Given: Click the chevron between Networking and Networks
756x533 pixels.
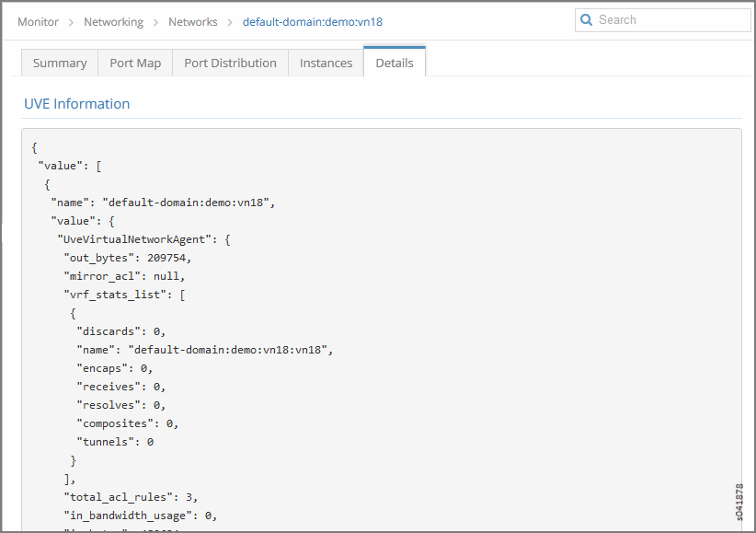Looking at the screenshot, I should (156, 22).
